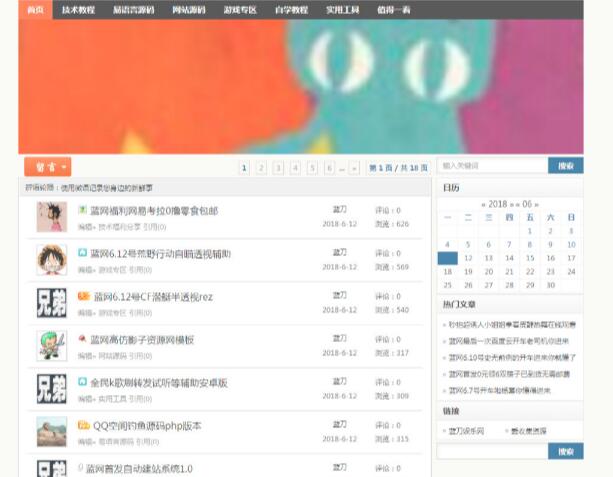The height and width of the screenshot is (477, 613).
Task: Select page 1 in the pagination
Action: click(244, 168)
